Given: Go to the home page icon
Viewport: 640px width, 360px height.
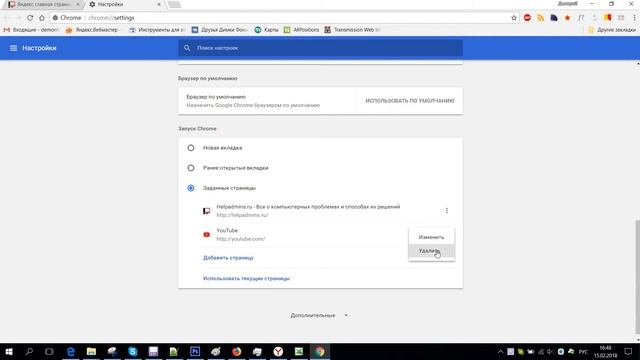Looking at the screenshot, I should 42,18.
